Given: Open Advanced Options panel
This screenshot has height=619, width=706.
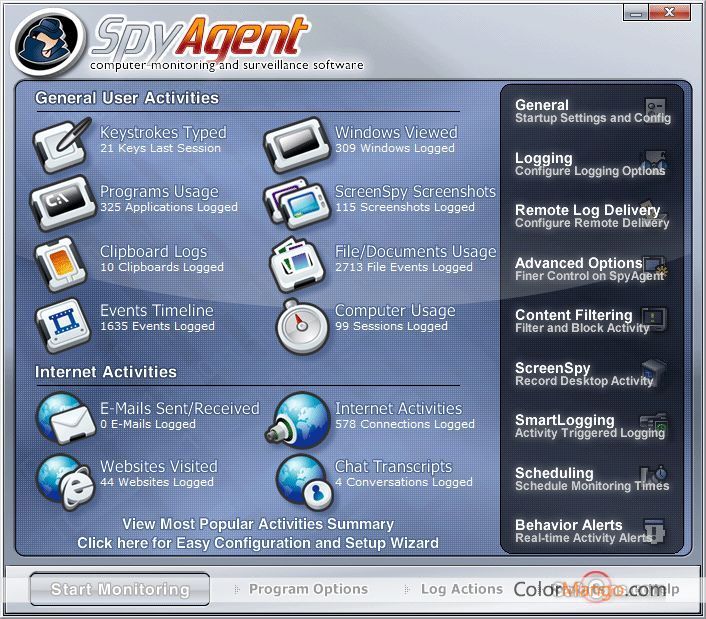Looking at the screenshot, I should 591,269.
